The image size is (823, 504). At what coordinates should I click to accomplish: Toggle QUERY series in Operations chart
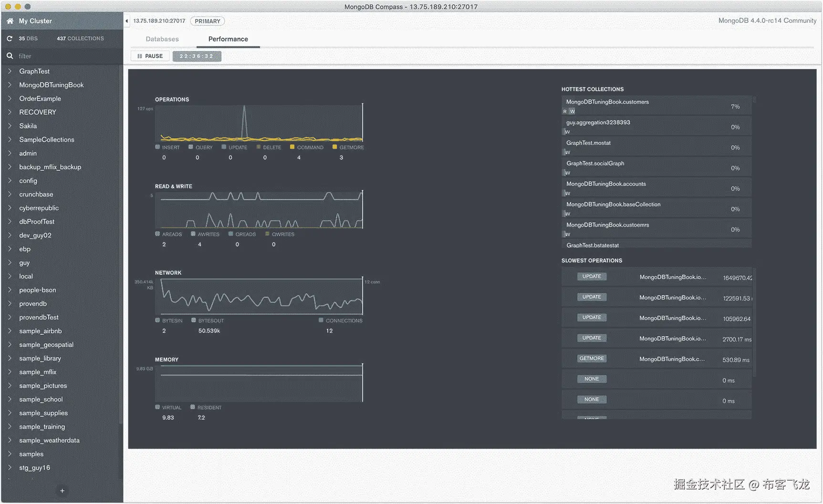click(200, 147)
